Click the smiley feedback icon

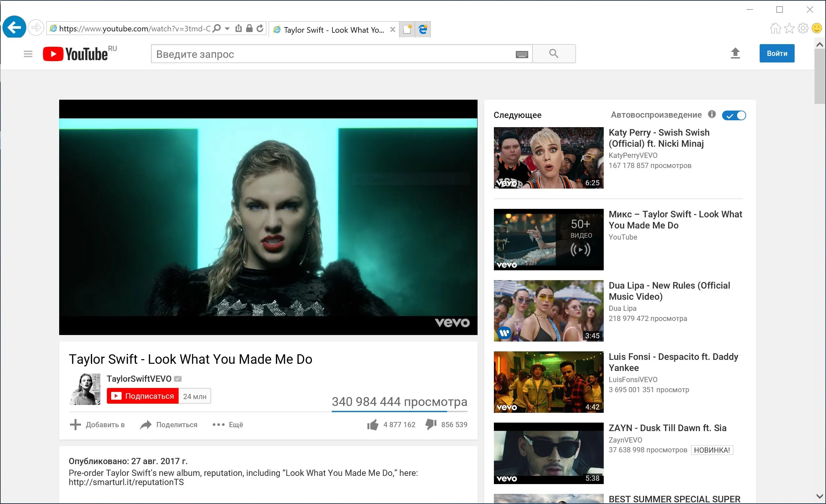click(x=817, y=28)
